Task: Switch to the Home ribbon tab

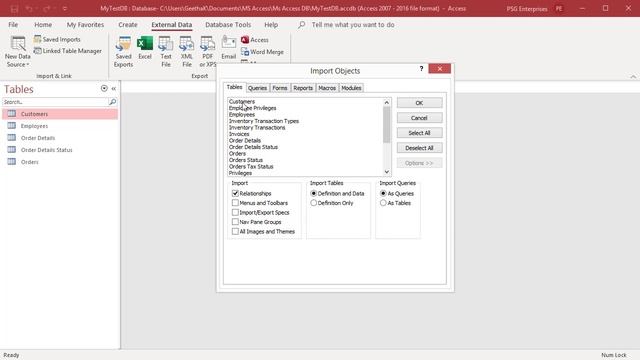Action: (x=43, y=24)
